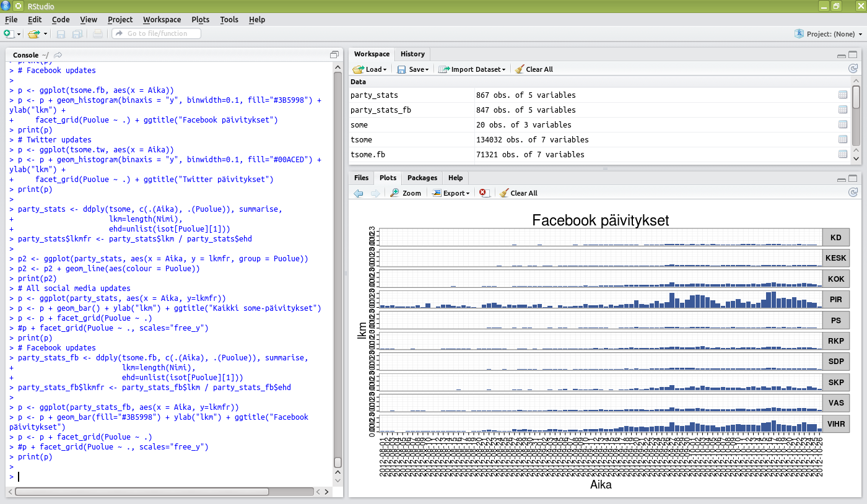Viewport: 867px width, 504px height.
Task: Click the save file disk icon
Action: coord(61,34)
